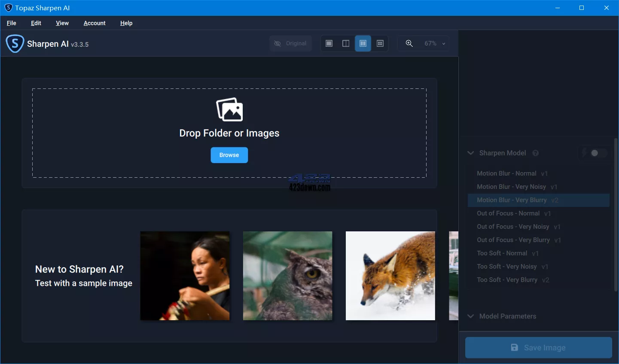Open the owl sample image thumbnail
Image resolution: width=619 pixels, height=364 pixels.
287,276
